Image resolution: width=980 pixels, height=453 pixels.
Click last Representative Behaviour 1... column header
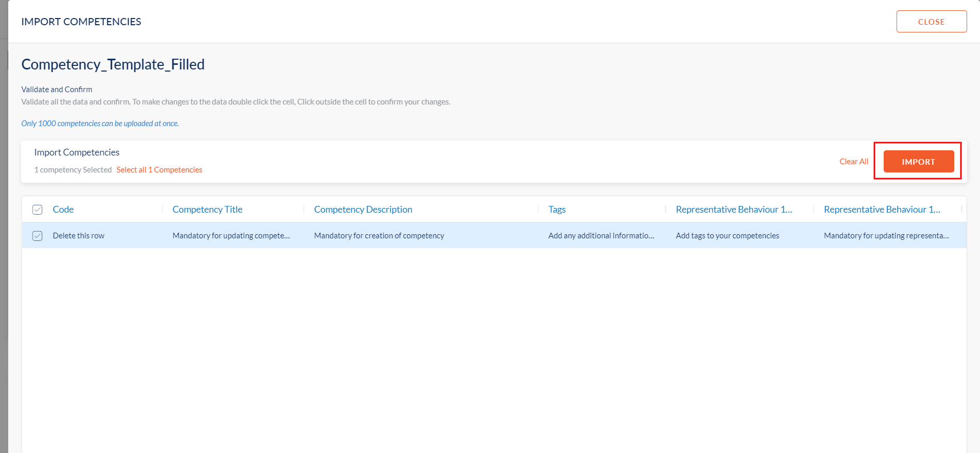[882, 210]
